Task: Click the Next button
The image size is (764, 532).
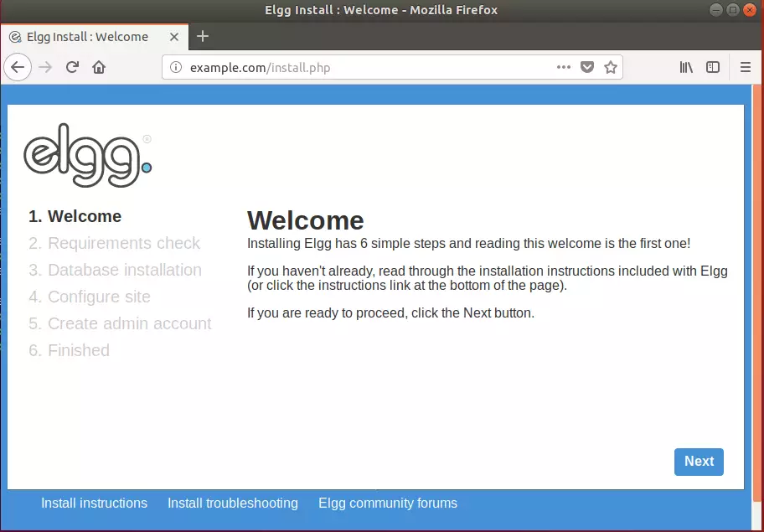Action: coord(699,462)
